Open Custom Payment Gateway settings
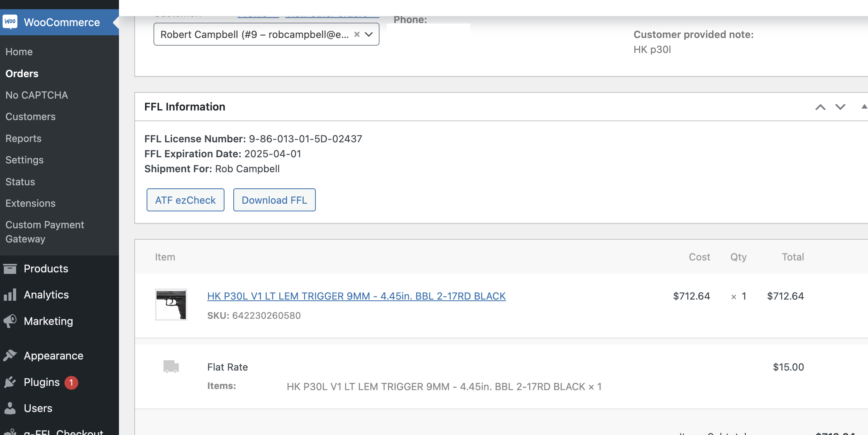 (x=45, y=232)
